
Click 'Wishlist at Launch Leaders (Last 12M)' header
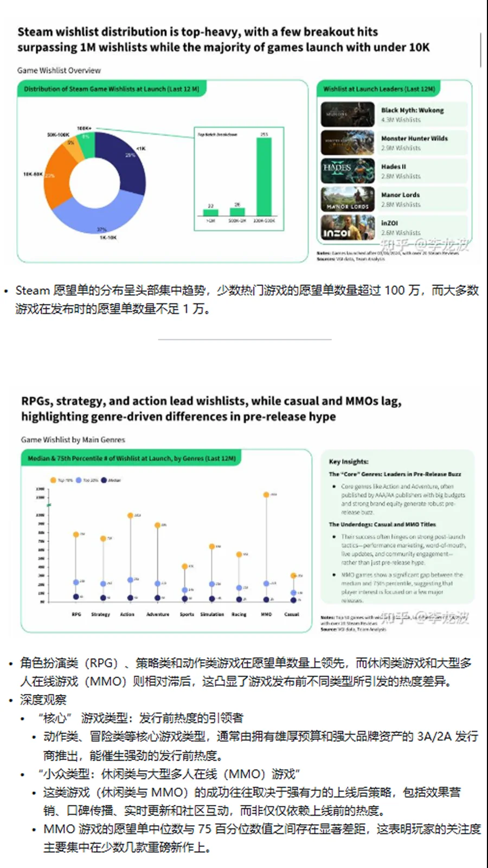pyautogui.click(x=379, y=89)
